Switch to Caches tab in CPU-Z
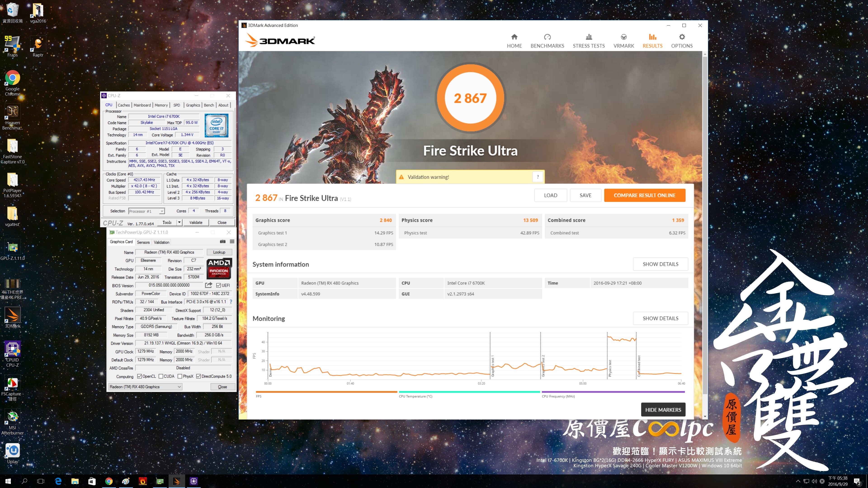This screenshot has height=488, width=868. [124, 105]
